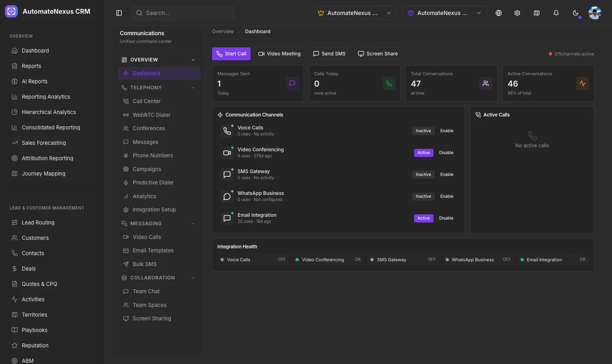Image resolution: width=612 pixels, height=364 pixels.
Task: Click the Overview breadcrumb link
Action: [223, 32]
